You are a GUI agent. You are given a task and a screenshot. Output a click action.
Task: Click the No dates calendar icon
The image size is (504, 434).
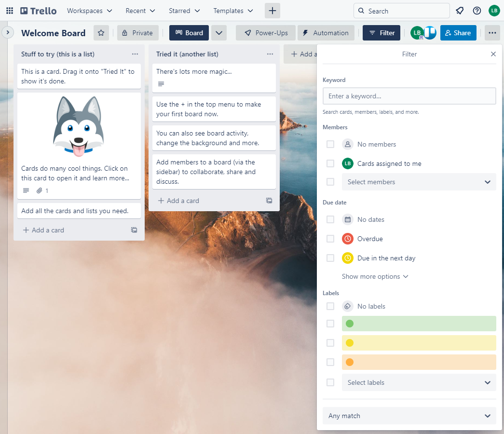pyautogui.click(x=347, y=219)
